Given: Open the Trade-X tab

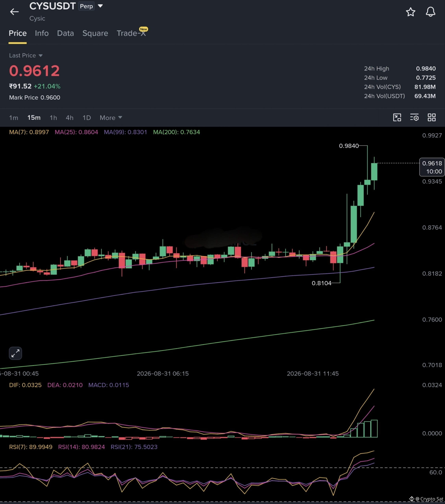Looking at the screenshot, I should 131,33.
